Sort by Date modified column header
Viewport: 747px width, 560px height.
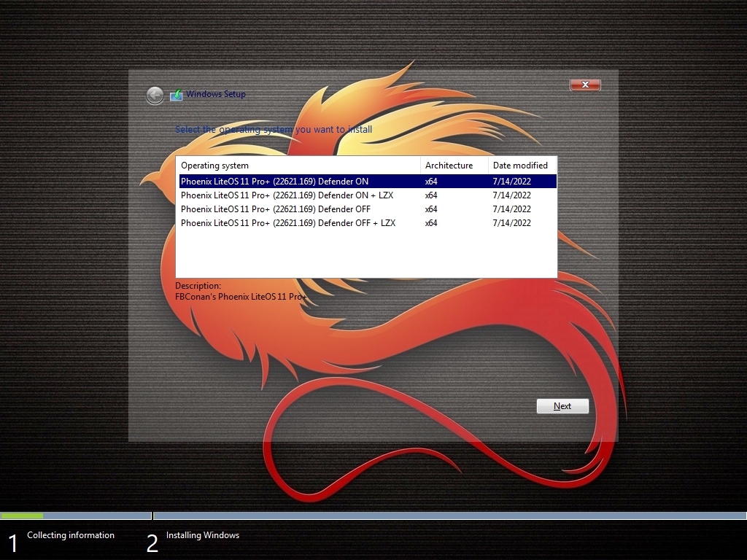tap(522, 166)
